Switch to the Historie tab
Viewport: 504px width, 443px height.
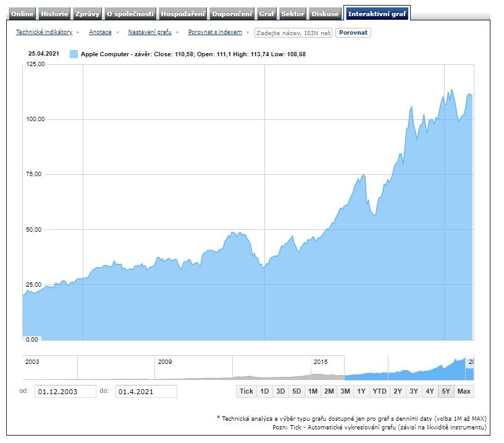[54, 14]
